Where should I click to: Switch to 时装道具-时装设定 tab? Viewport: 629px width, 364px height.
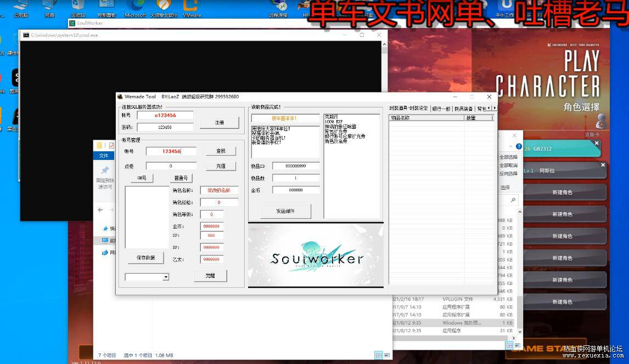coord(408,109)
